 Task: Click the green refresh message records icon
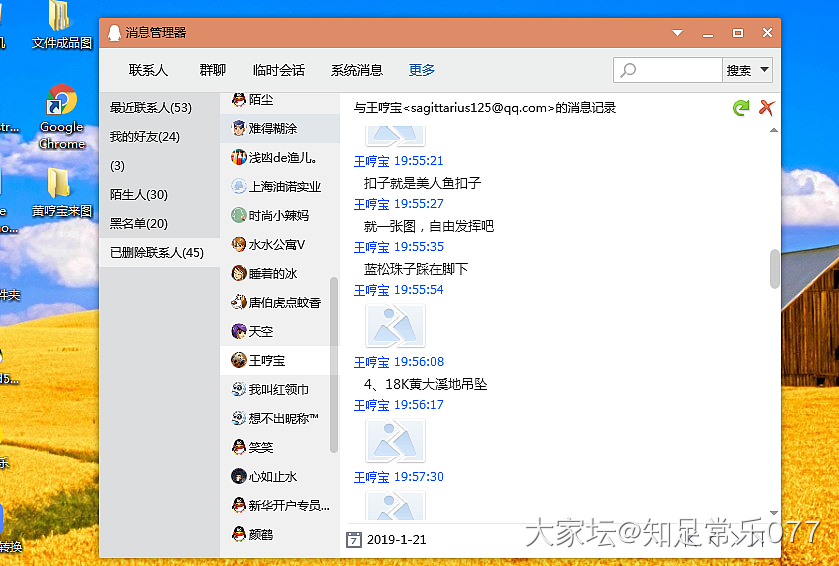[740, 108]
